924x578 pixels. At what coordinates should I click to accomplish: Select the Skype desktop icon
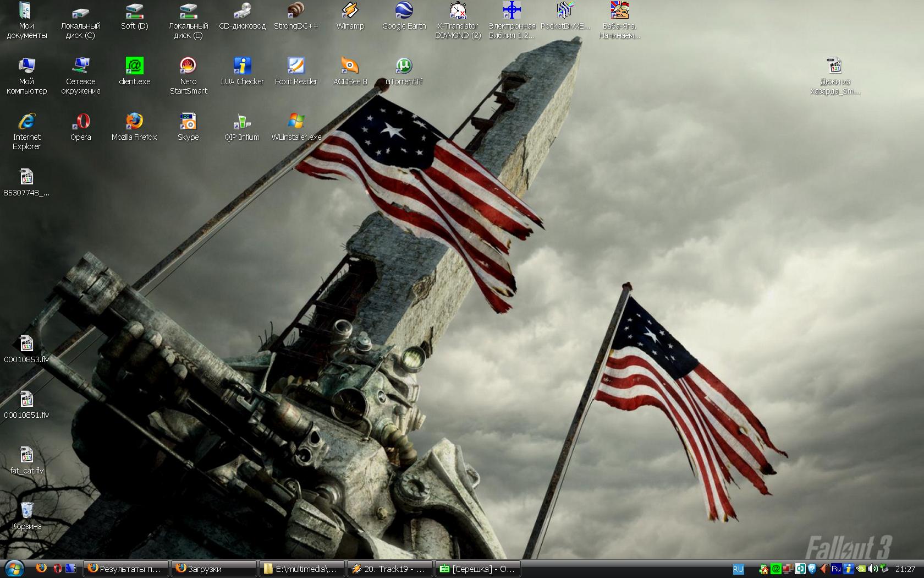point(188,122)
